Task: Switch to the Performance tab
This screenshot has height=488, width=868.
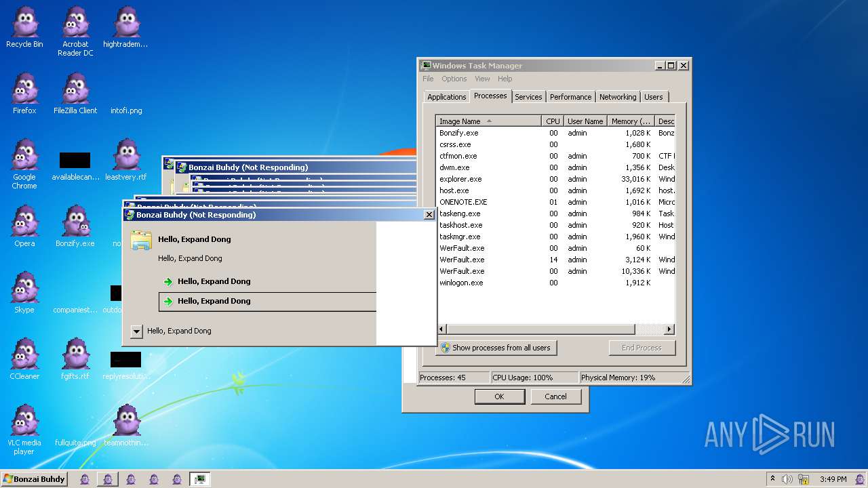Action: point(571,97)
